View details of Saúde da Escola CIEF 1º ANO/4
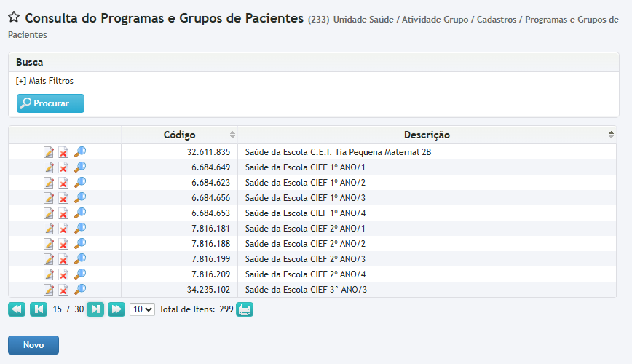 pos(80,213)
